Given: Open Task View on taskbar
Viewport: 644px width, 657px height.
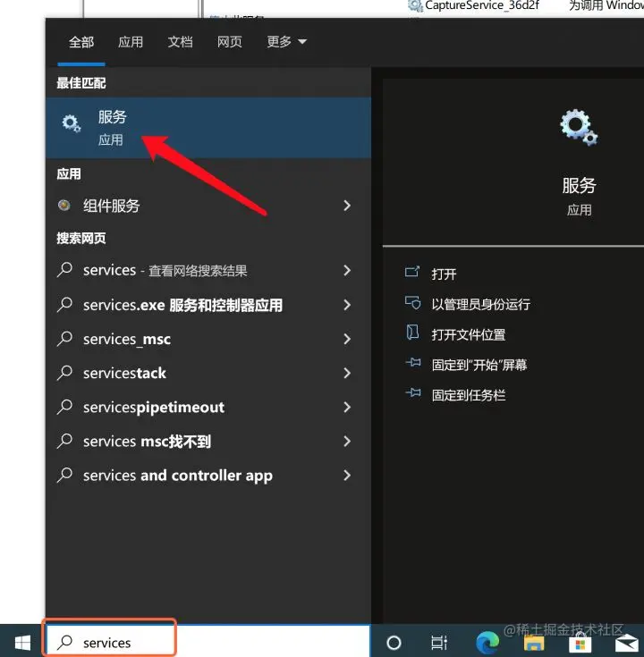Looking at the screenshot, I should 439,643.
